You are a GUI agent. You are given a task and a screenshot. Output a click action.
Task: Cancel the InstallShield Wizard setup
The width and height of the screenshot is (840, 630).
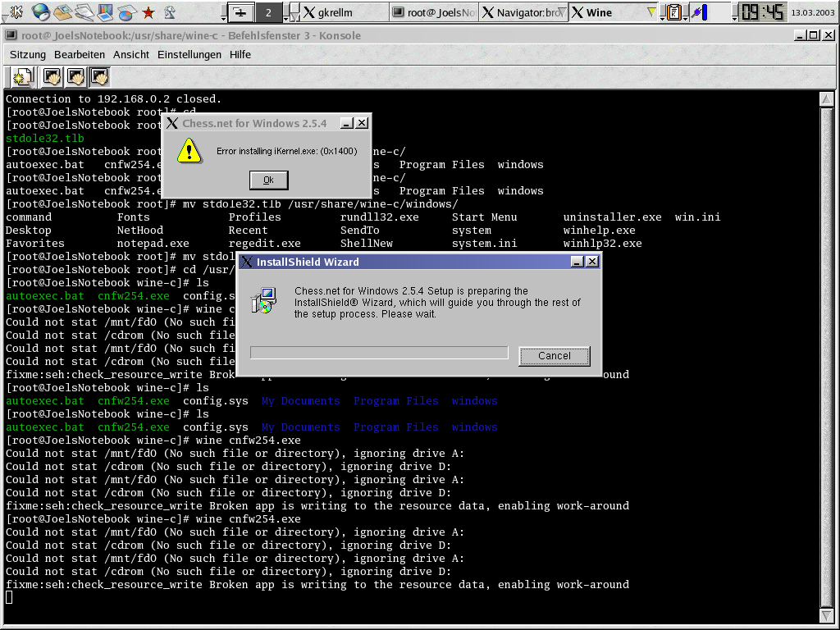pyautogui.click(x=554, y=356)
